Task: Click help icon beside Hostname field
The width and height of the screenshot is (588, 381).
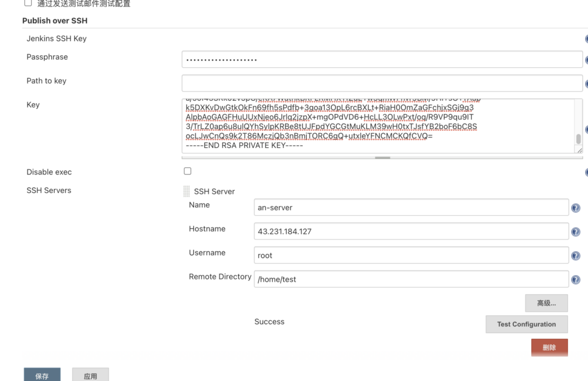Action: (576, 232)
